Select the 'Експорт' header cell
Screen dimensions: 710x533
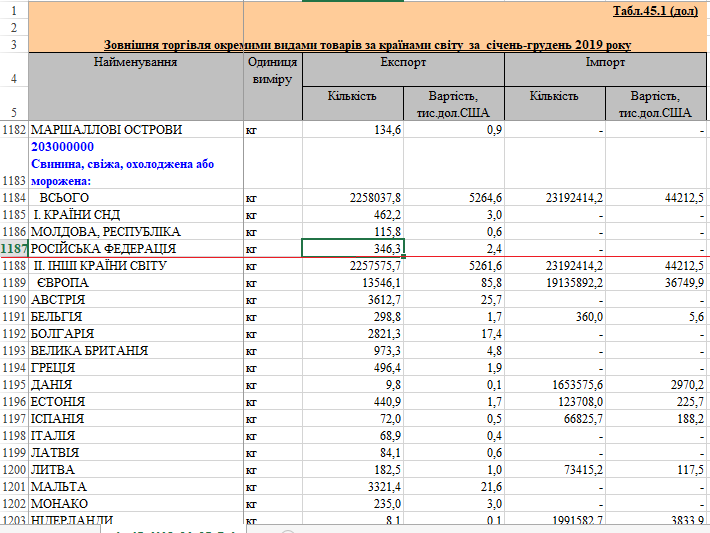[403, 69]
